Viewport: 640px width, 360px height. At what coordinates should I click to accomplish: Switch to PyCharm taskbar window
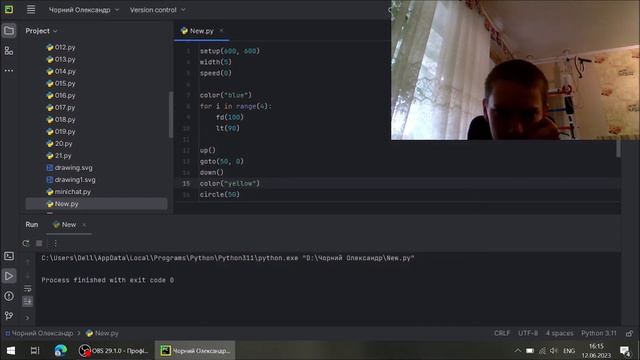click(195, 350)
